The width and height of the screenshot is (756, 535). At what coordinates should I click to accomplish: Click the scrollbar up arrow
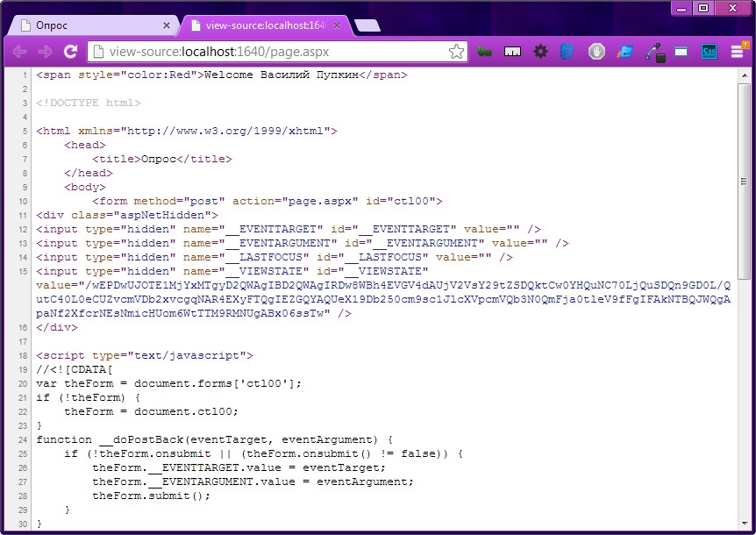(x=744, y=75)
